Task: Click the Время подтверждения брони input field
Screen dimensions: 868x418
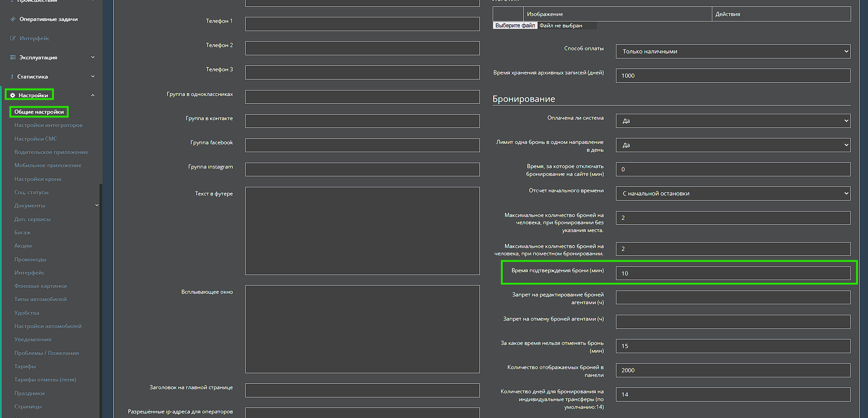Action: [732, 274]
